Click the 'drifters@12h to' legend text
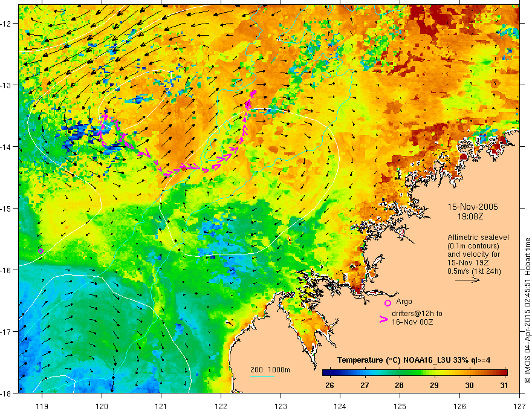 point(417,314)
